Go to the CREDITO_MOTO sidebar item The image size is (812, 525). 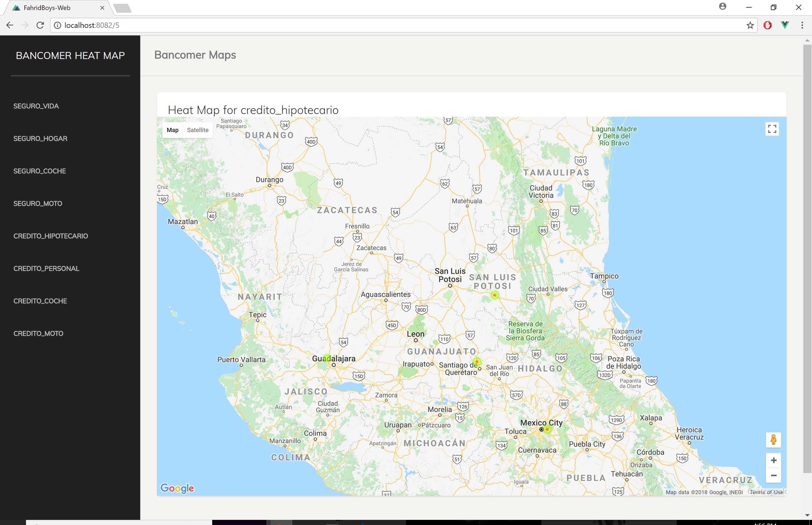(x=38, y=333)
